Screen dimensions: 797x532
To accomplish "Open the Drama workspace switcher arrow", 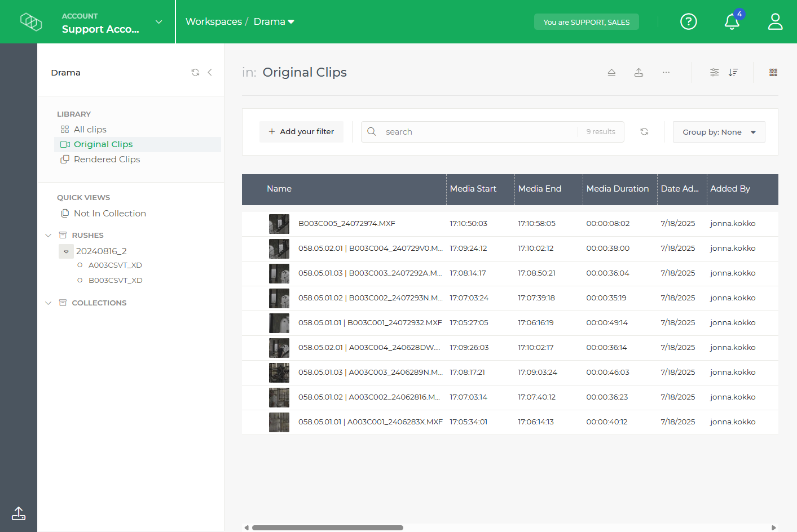I will [291, 21].
